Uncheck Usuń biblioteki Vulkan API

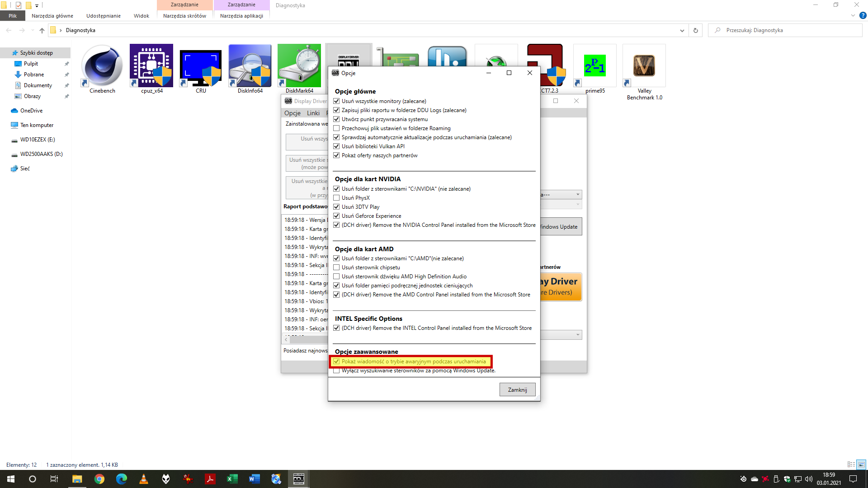pos(336,146)
